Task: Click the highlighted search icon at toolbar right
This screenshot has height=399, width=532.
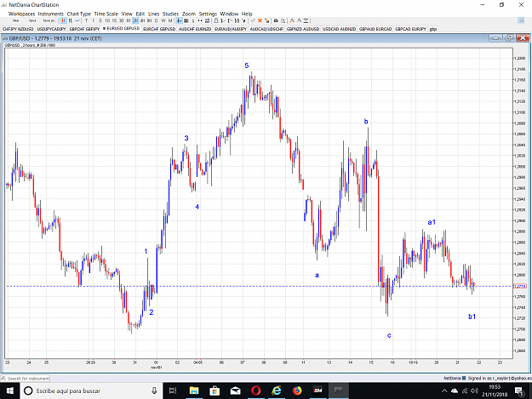Action: 522,20
